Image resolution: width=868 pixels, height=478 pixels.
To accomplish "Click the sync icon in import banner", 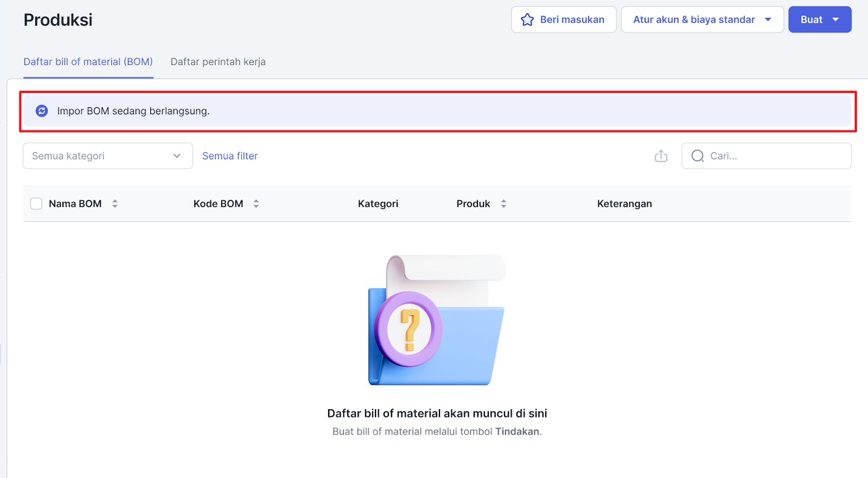I will coord(42,111).
